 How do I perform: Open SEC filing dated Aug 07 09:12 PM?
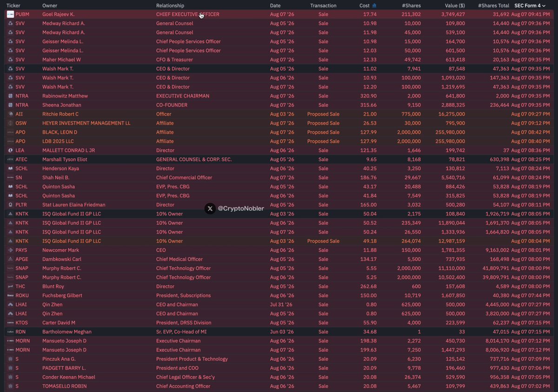531,123
